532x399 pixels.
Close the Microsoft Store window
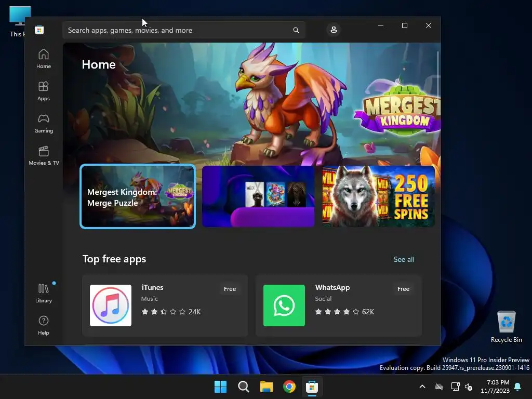pos(429,25)
